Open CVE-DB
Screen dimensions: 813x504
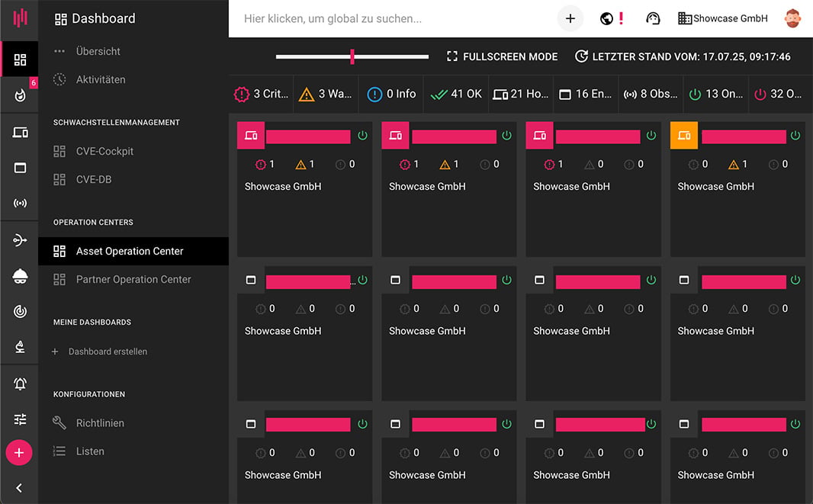pos(133,179)
